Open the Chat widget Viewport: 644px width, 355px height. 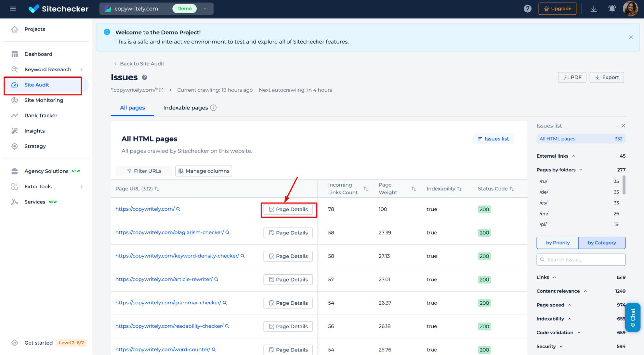coord(633,317)
